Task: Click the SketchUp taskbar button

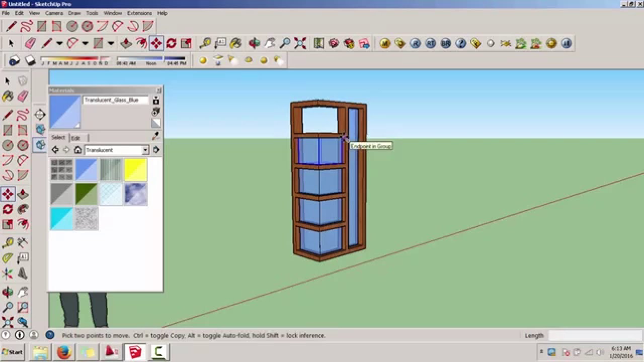Action: [x=135, y=352]
